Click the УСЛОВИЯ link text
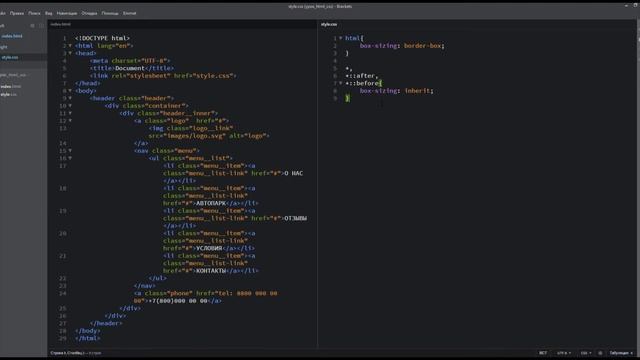Viewport: 640px width, 360px height. point(209,248)
